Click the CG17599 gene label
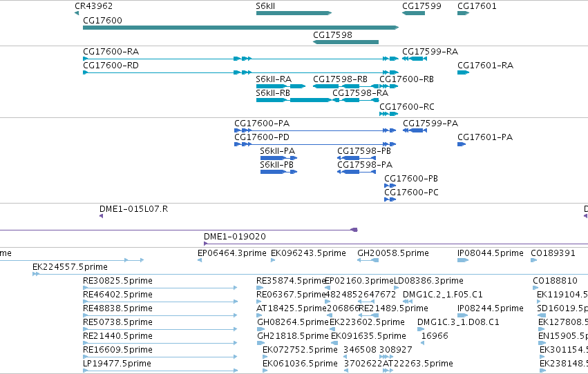This screenshot has height=374, width=588. tap(421, 6)
